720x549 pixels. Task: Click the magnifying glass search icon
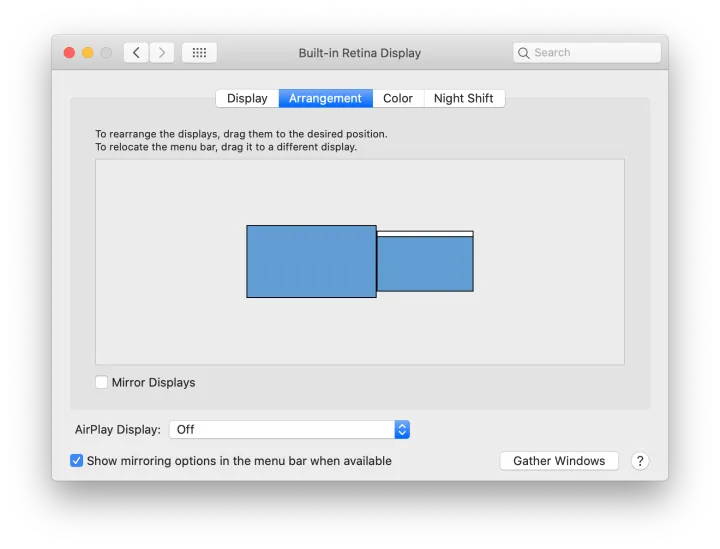pos(524,53)
